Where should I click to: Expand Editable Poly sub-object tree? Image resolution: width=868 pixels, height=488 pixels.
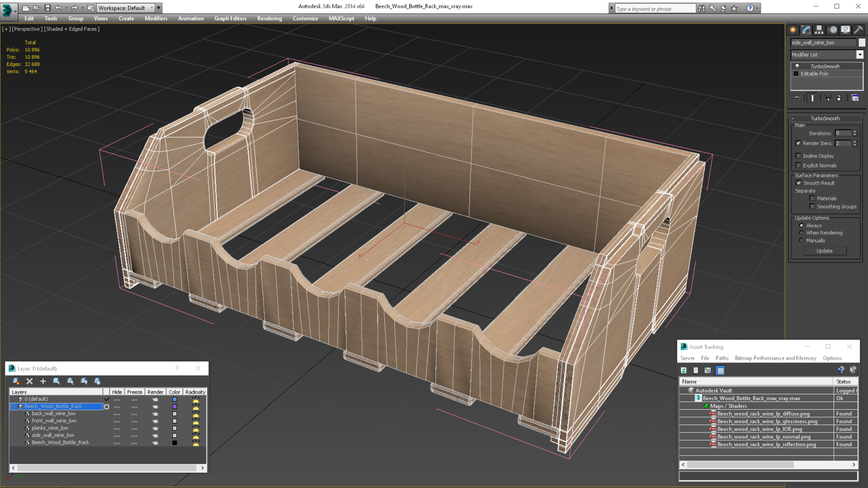796,74
